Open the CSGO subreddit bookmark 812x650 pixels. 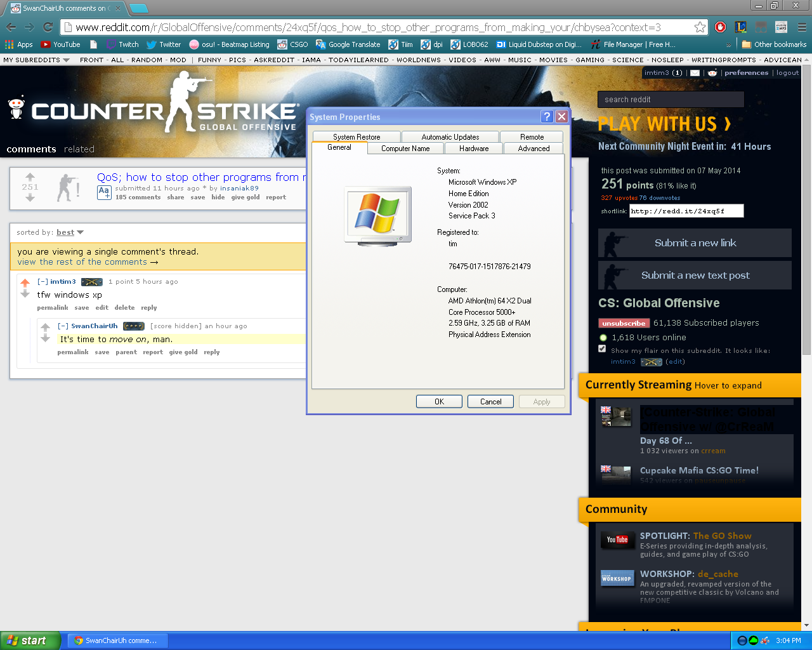click(x=292, y=44)
